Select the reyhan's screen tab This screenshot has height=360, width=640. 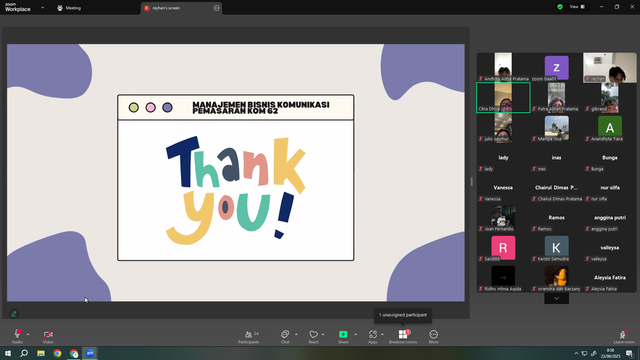(x=181, y=8)
